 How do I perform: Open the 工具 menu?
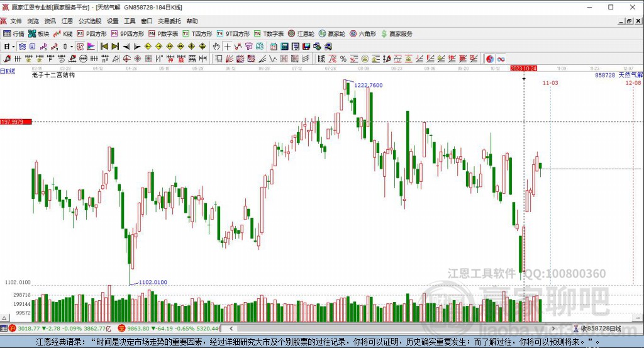(130, 21)
